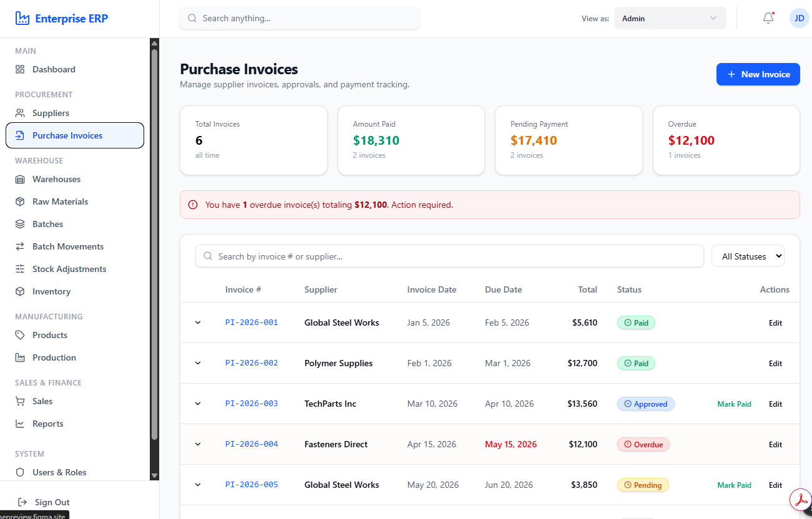Expand the PI-2026-001 invoice row
The width and height of the screenshot is (812, 519).
(198, 323)
